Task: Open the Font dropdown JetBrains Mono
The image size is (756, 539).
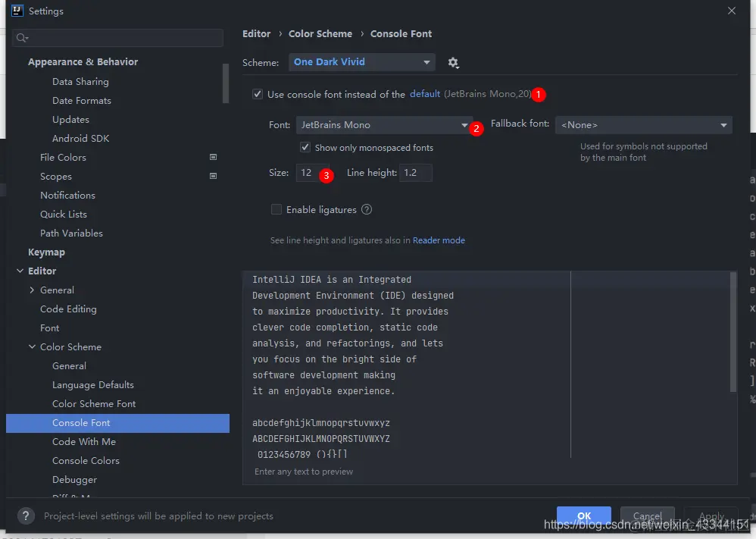Action: 384,125
